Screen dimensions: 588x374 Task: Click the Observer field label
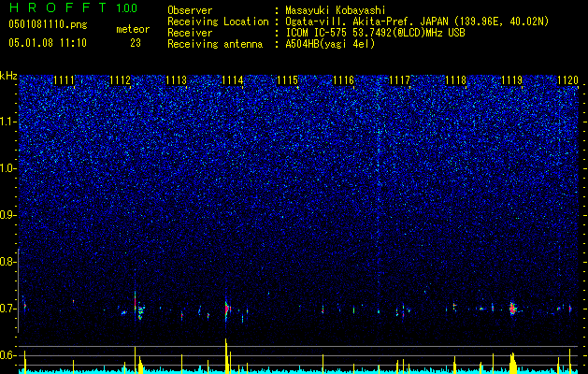[x=190, y=10]
